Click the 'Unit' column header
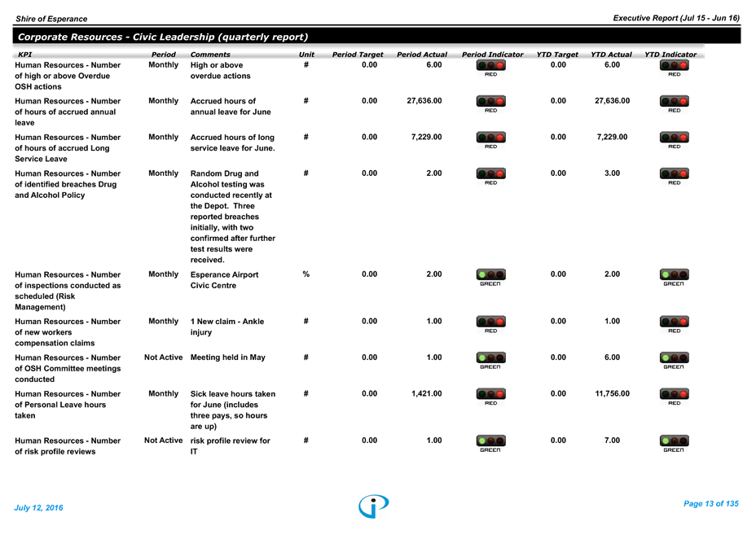This screenshot has height=535, width=756. 306,55
